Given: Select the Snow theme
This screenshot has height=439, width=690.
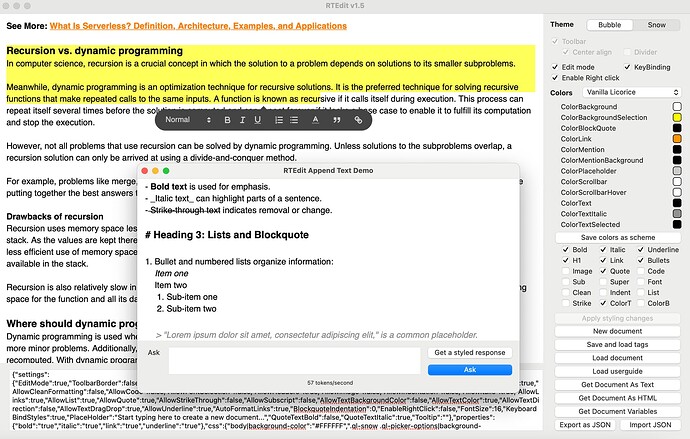Looking at the screenshot, I should pos(656,25).
